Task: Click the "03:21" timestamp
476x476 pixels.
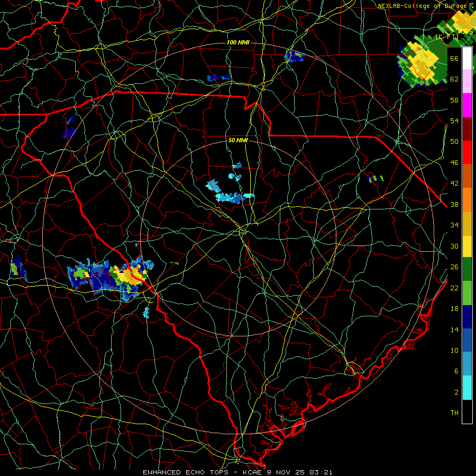Action: (x=321, y=472)
